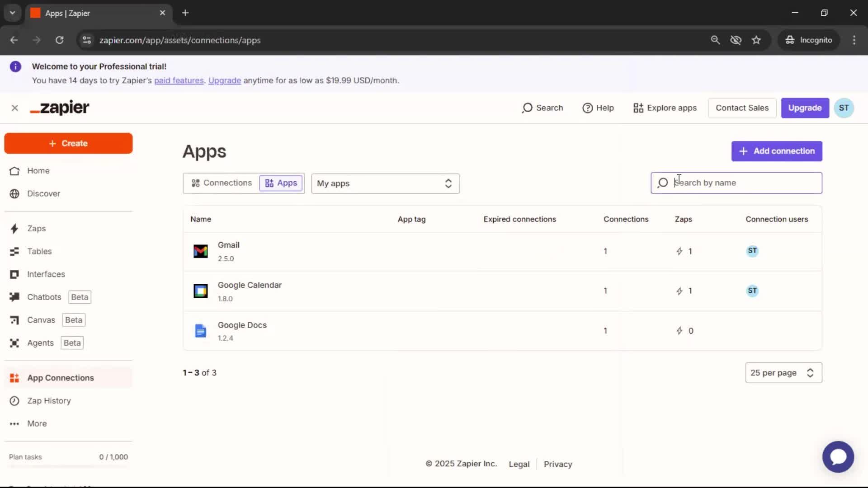This screenshot has height=488, width=868.
Task: Click the info icon in trial banner
Action: click(x=15, y=67)
